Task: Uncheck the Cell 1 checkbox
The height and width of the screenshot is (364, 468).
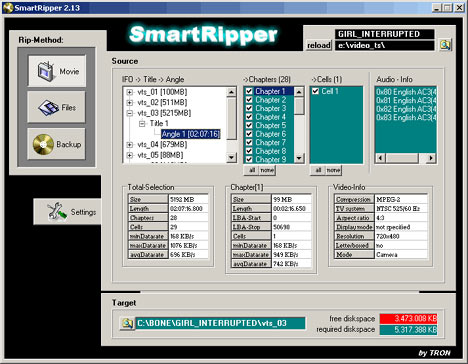Action: (315, 91)
